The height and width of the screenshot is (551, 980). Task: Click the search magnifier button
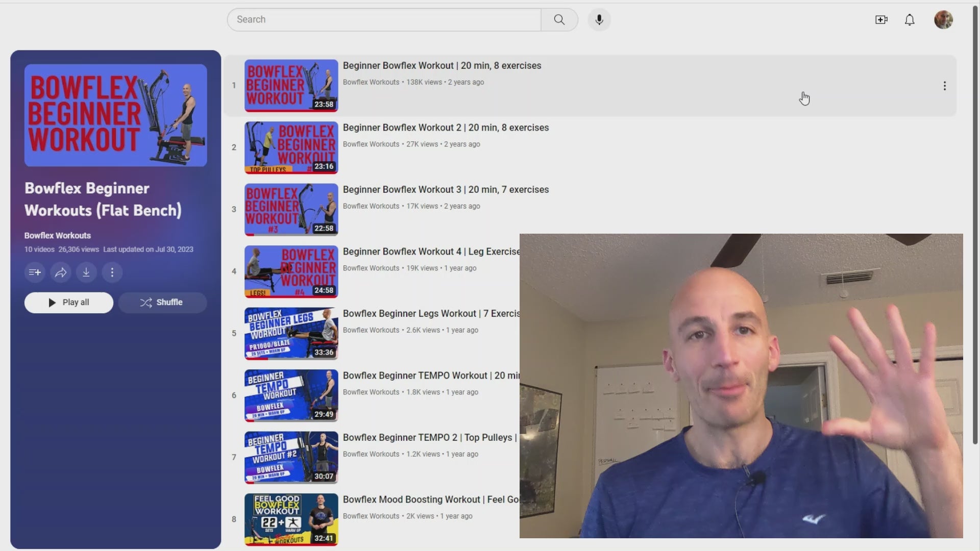pyautogui.click(x=559, y=19)
